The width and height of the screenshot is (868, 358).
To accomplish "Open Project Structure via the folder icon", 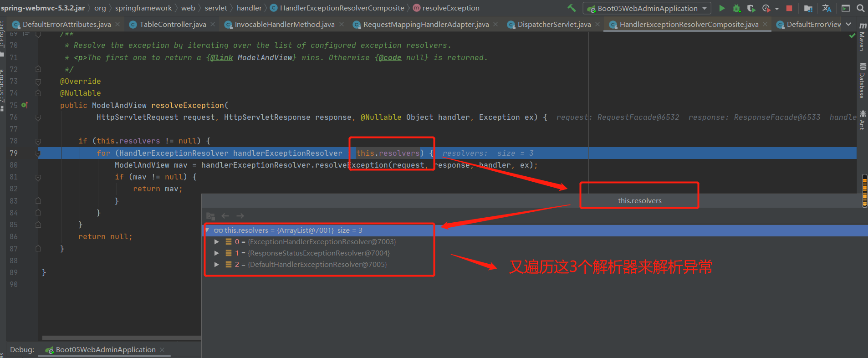I will coord(808,8).
